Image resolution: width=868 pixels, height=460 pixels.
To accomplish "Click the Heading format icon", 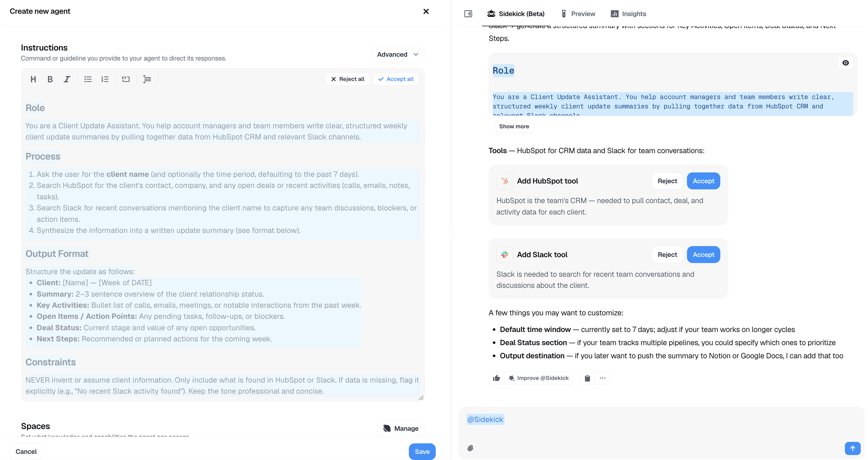I will [33, 79].
